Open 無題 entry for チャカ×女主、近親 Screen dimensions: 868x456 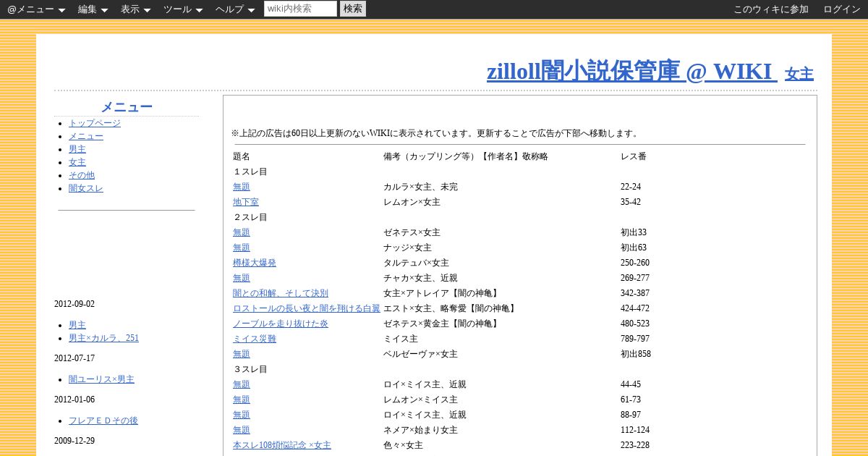pos(242,278)
